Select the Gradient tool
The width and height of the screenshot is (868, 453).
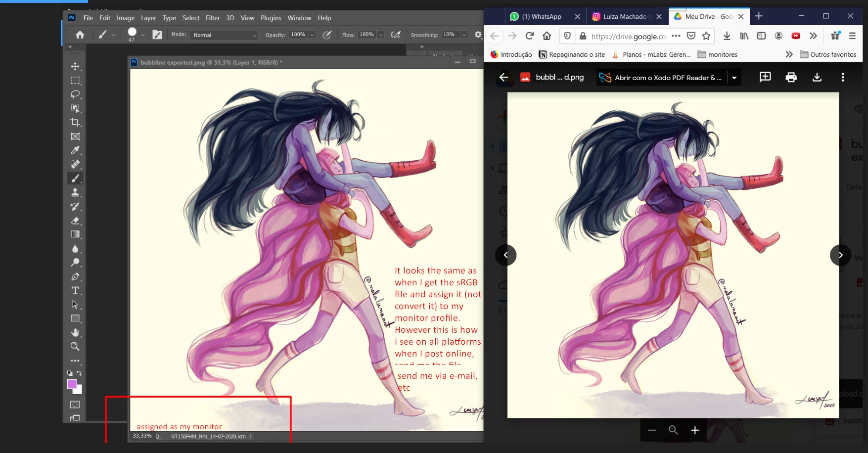(75, 234)
